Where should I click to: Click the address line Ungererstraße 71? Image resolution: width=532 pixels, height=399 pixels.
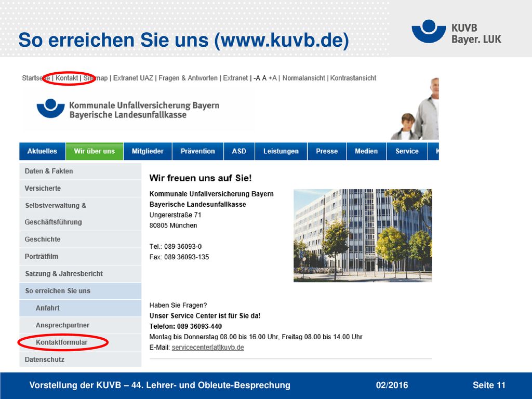click(176, 215)
